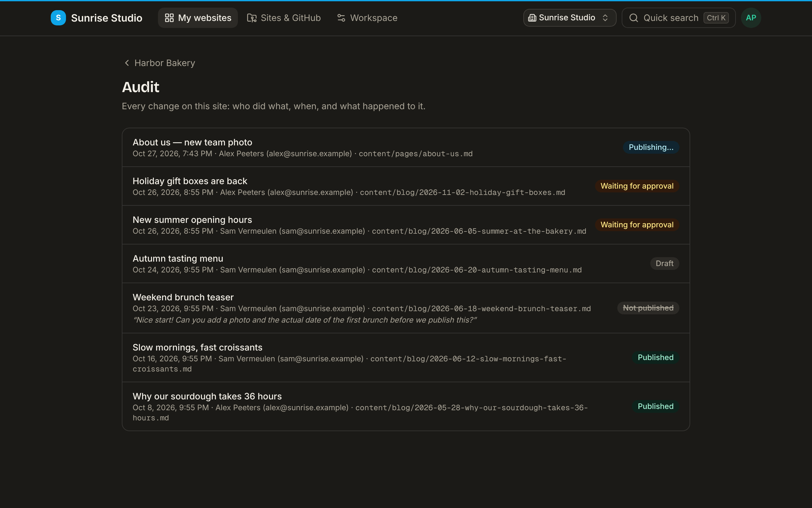Screen dimensions: 812x508
Task: Click the summer-at-the-bakery.md file path
Action: 479,231
